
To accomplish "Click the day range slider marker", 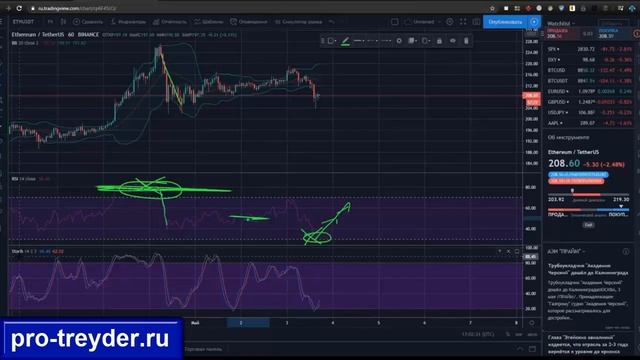I will click(572, 191).
